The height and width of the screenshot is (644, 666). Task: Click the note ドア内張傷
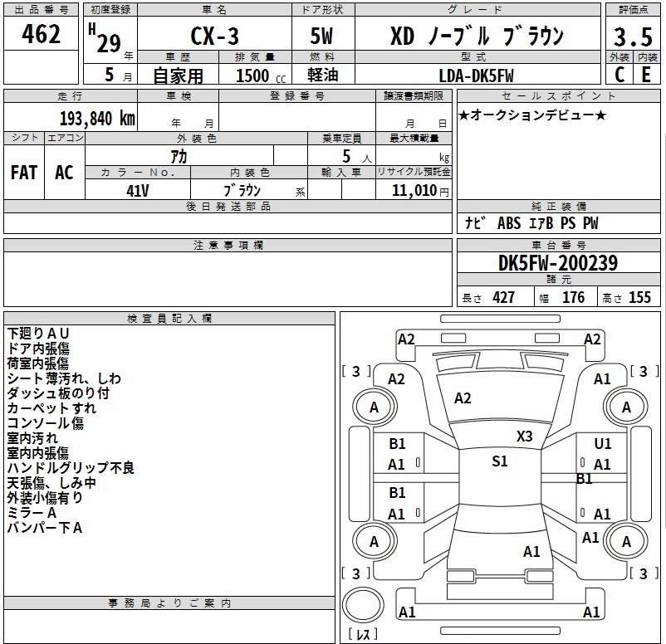click(x=38, y=349)
